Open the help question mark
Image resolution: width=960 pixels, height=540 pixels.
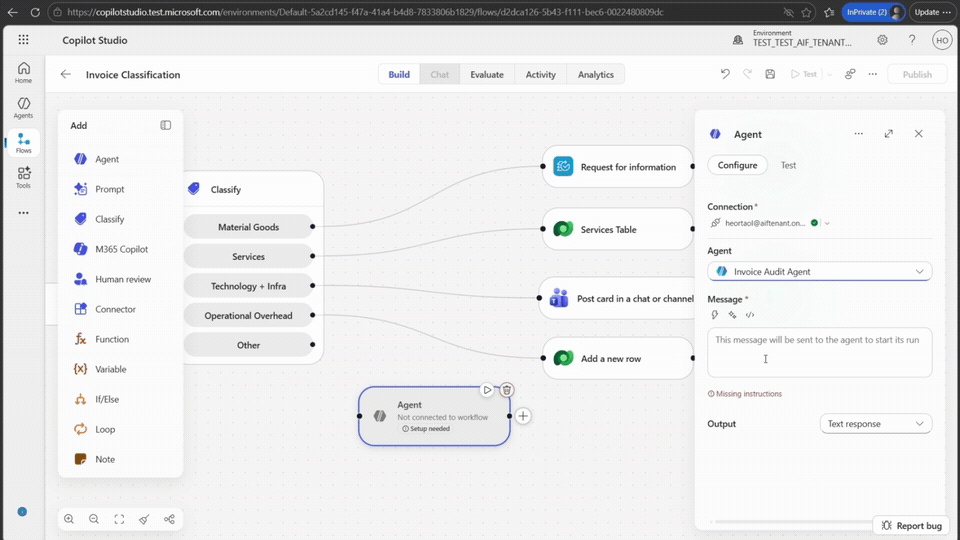(x=912, y=40)
